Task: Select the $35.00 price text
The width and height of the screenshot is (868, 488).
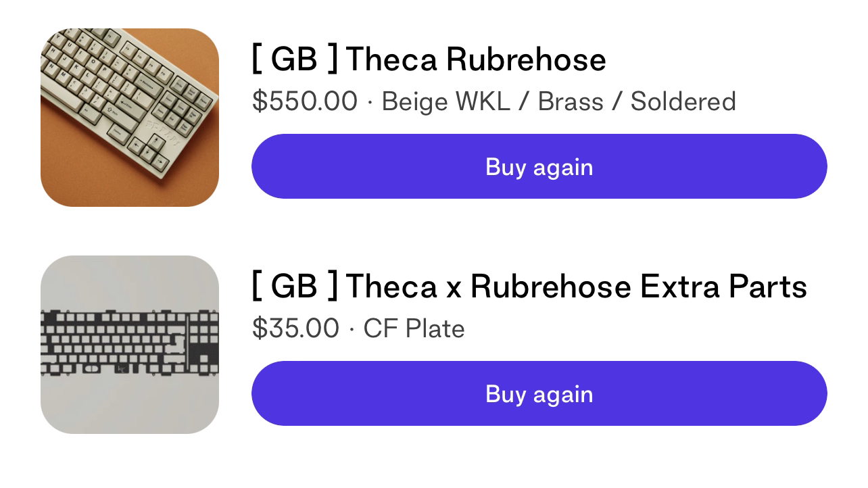Action: (x=295, y=328)
